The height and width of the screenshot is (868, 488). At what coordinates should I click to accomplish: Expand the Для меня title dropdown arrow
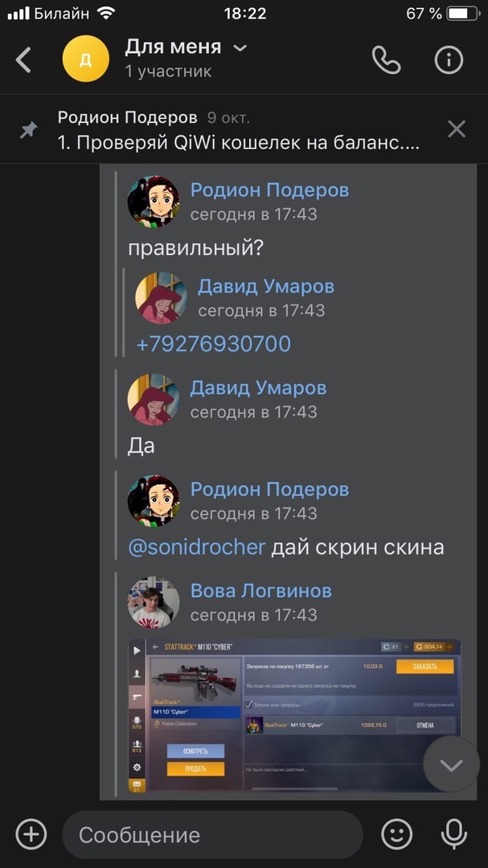[240, 48]
